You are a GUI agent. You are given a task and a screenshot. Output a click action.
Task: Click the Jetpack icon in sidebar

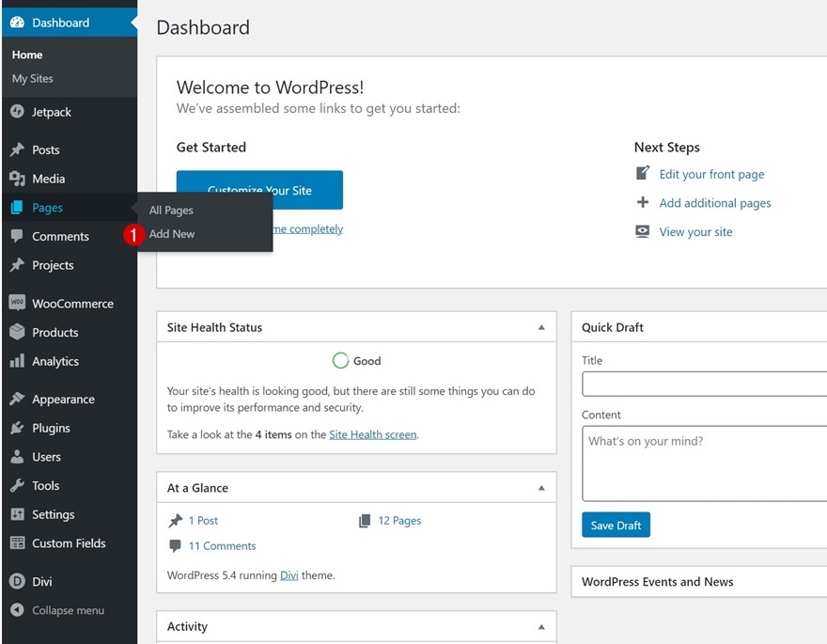pos(17,112)
